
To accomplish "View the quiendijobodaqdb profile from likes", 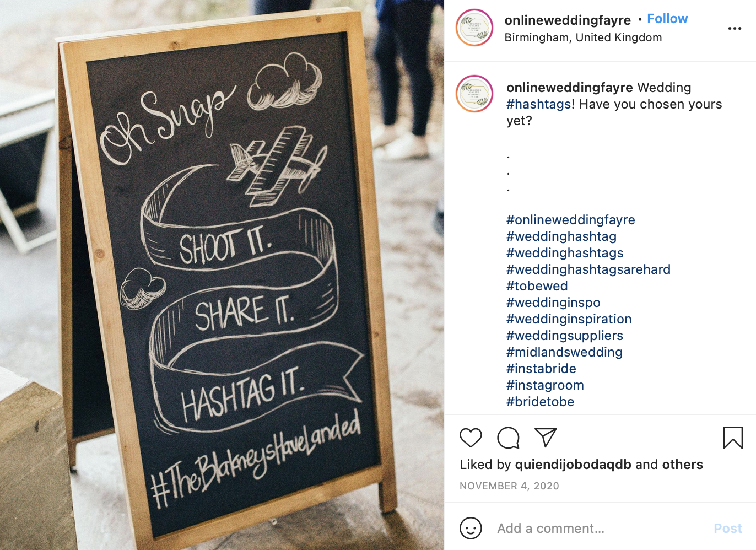I will pos(573,465).
